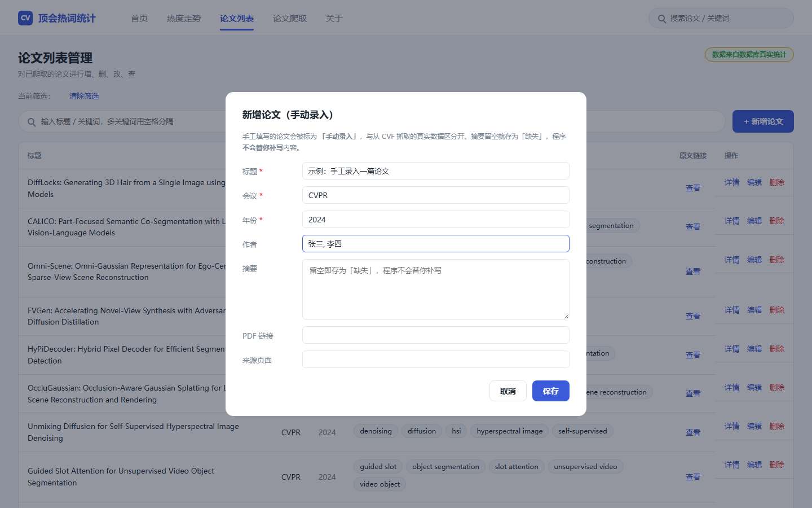
Task: Click the empty 来源页面 field
Action: [x=436, y=360]
